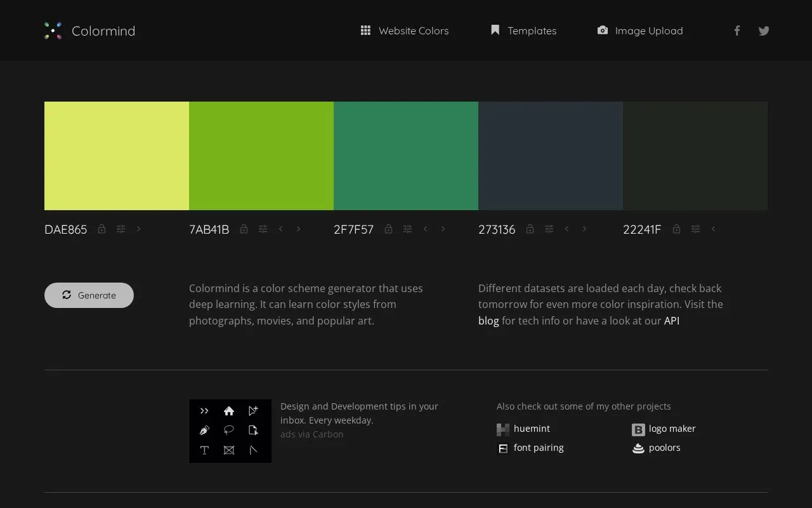Click the Colormind logo icon

(53, 30)
